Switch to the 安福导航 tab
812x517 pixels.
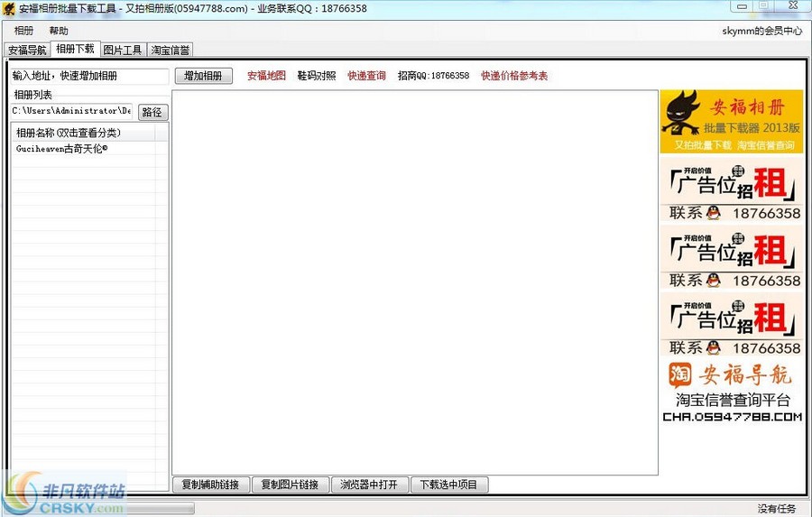click(x=27, y=50)
